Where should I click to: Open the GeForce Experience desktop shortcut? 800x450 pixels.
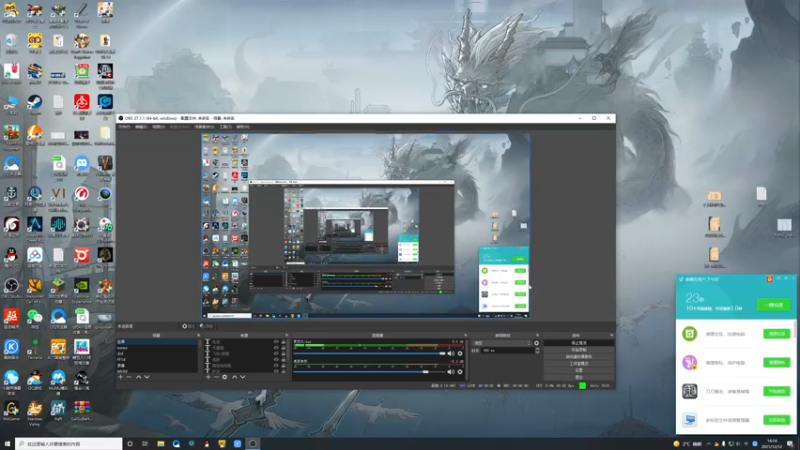[x=82, y=290]
